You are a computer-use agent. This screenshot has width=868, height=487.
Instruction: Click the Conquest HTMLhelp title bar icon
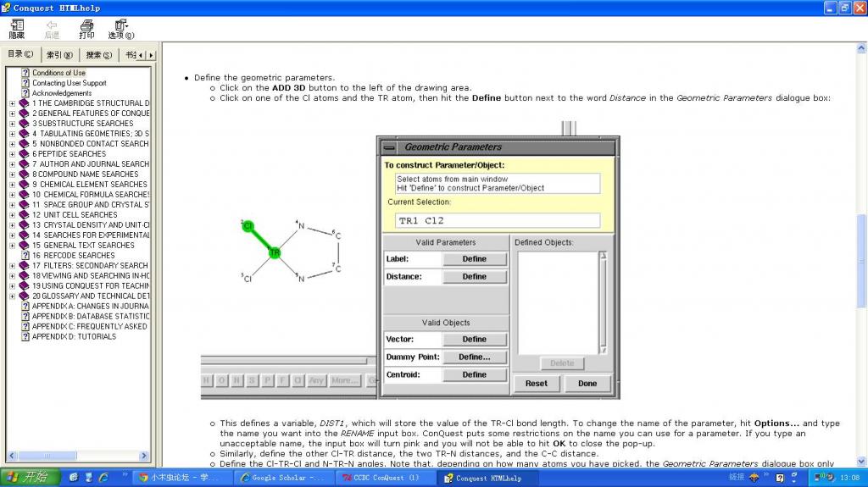click(x=6, y=8)
